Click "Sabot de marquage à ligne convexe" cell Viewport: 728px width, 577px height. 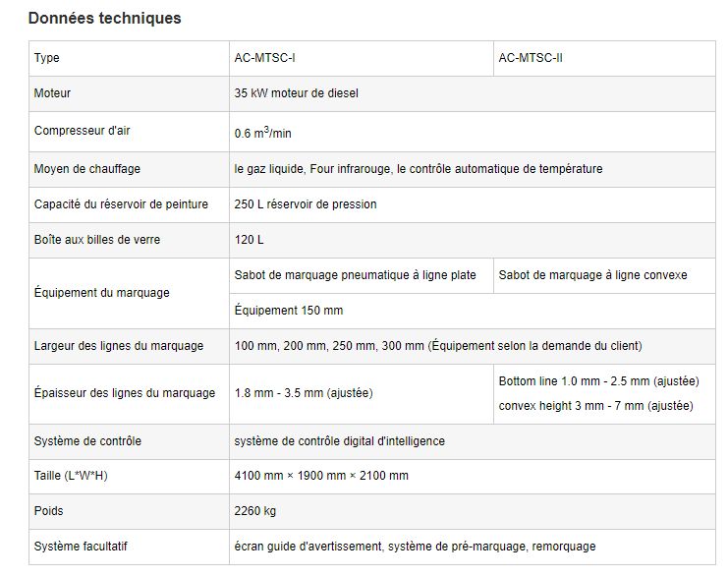[x=592, y=275]
